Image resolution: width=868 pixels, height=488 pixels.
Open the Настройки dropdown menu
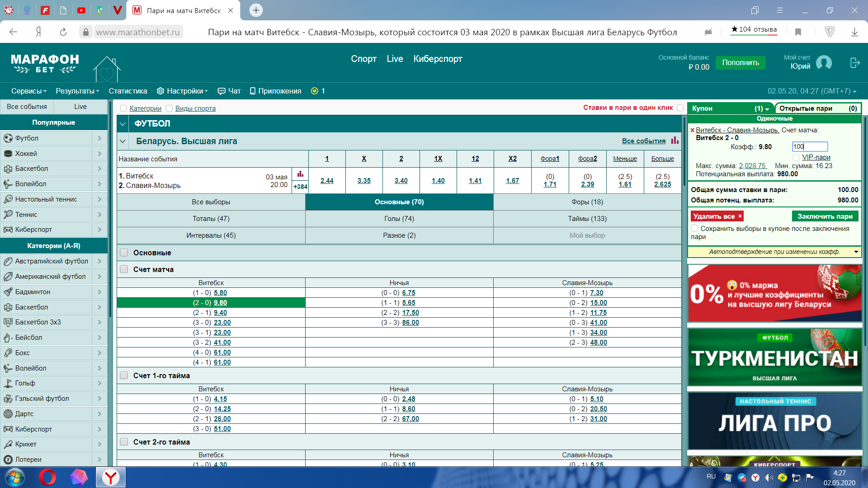182,91
